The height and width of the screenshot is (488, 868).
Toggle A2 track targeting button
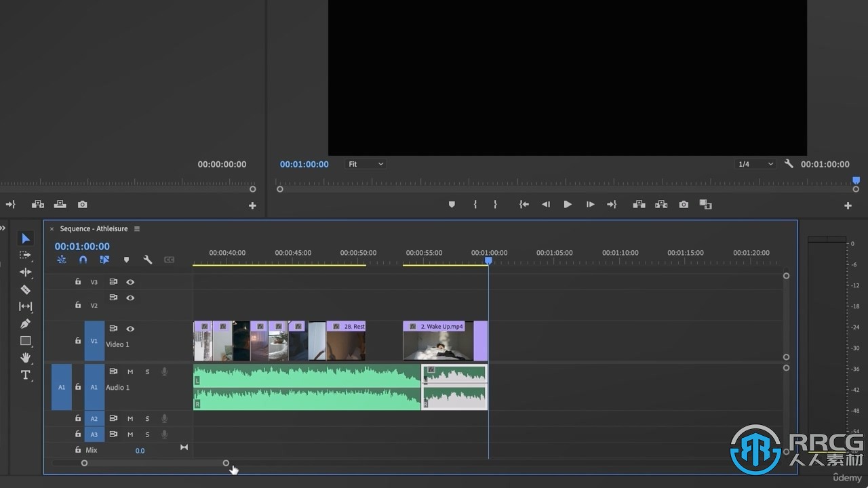click(94, 419)
